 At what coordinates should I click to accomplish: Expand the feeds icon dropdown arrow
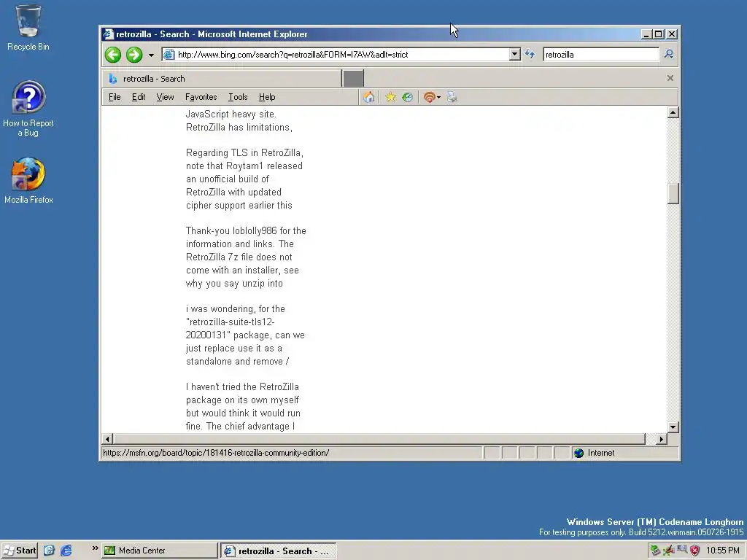[x=438, y=98]
